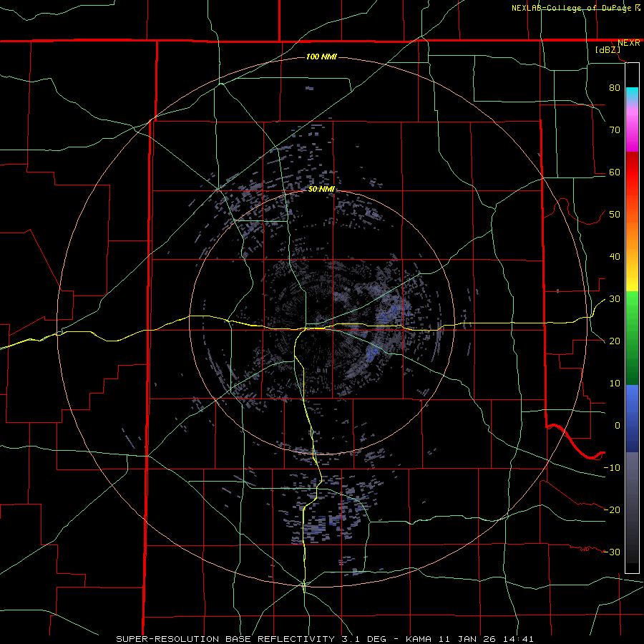Screen dimensions: 644x644
Task: Click the [dBZ] unit label
Action: click(608, 50)
